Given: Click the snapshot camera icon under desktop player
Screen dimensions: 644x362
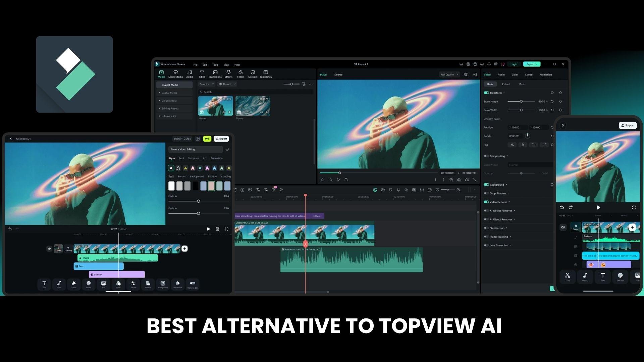Looking at the screenshot, I should coord(459,180).
